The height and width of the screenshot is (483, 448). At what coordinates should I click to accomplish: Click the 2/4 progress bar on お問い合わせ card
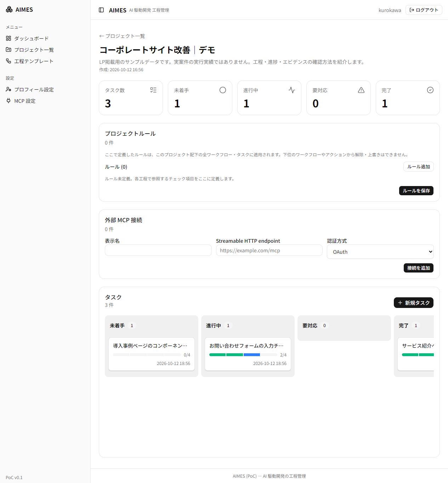click(x=243, y=355)
